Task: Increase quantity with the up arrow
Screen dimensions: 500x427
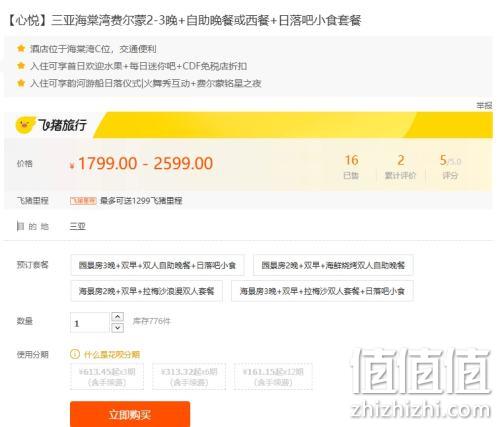Action: click(117, 316)
